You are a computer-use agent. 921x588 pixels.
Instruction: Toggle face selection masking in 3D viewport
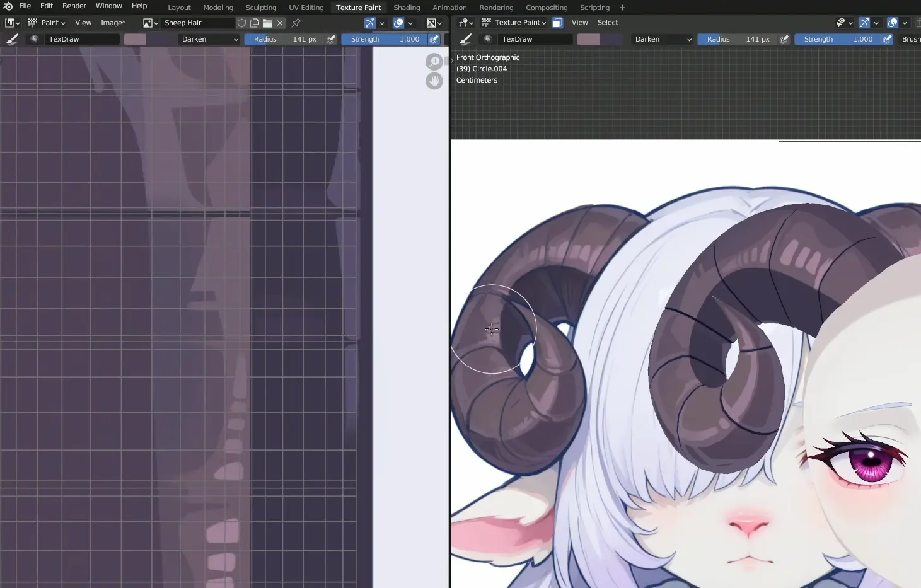click(x=557, y=23)
